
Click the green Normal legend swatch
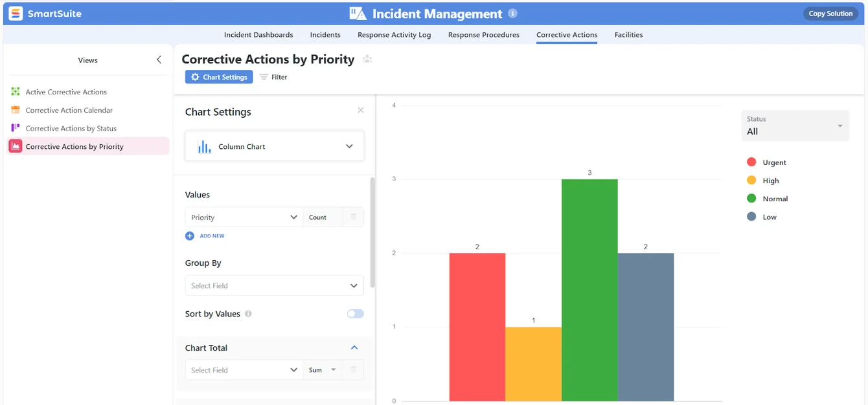[x=751, y=199]
